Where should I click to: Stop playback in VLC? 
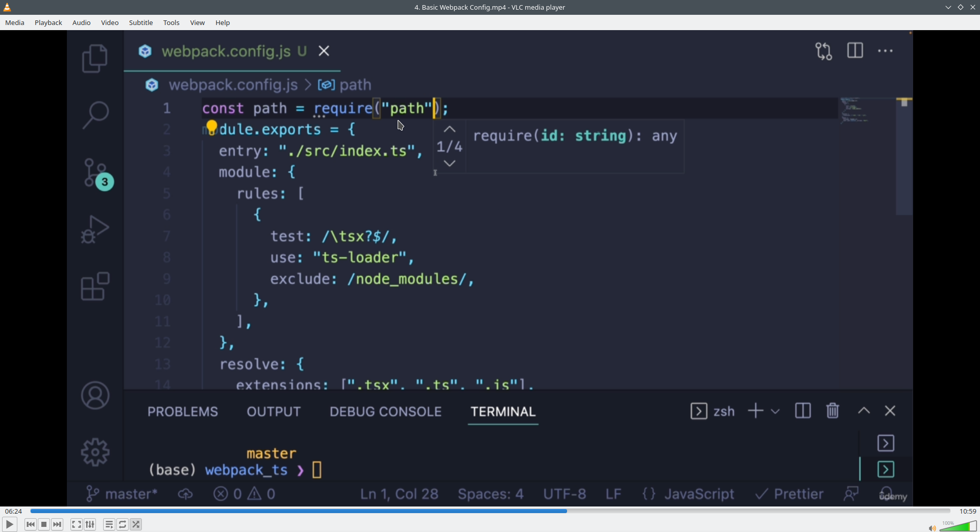point(44,524)
